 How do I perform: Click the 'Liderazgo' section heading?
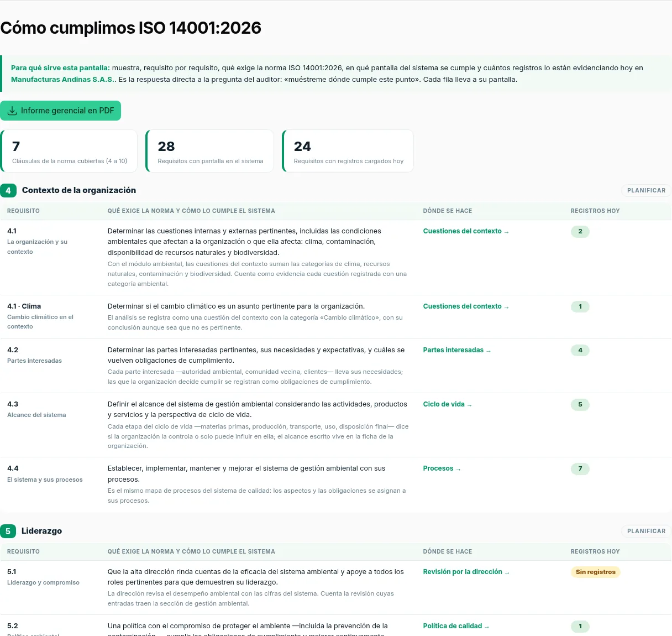pyautogui.click(x=41, y=531)
